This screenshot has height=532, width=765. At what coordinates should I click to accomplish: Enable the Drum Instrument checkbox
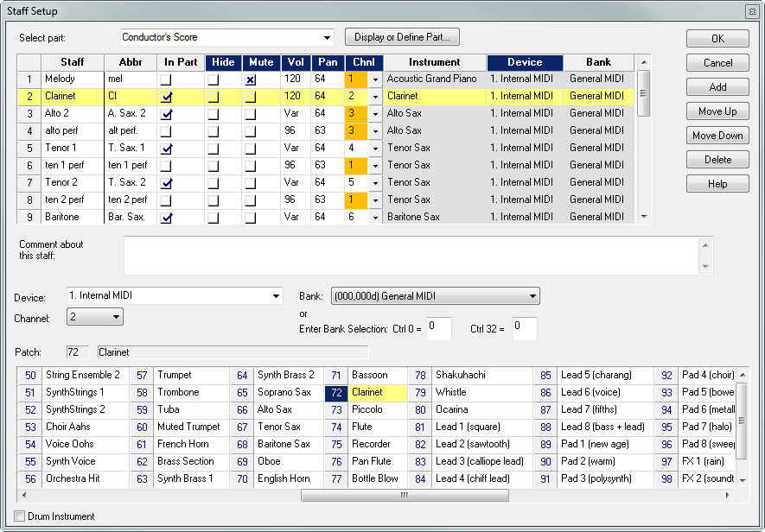[21, 516]
